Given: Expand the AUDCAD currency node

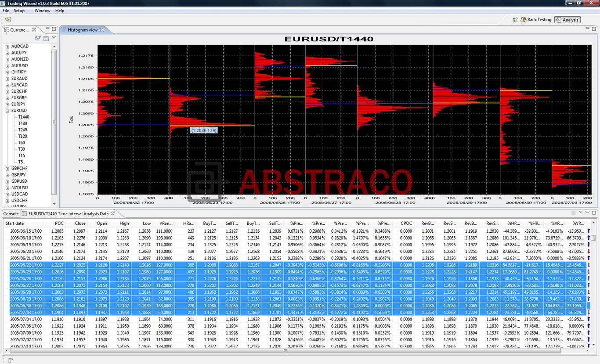Looking at the screenshot, I should tap(7, 46).
